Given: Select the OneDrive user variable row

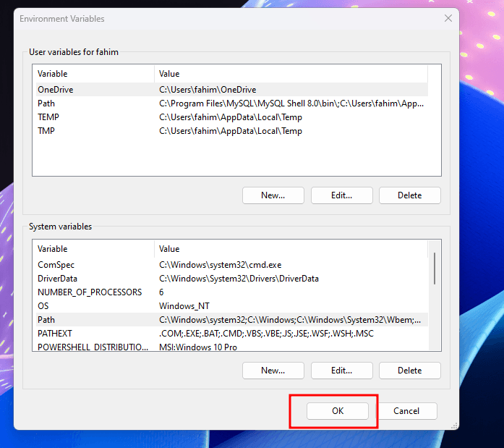Looking at the screenshot, I should pyautogui.click(x=231, y=90).
